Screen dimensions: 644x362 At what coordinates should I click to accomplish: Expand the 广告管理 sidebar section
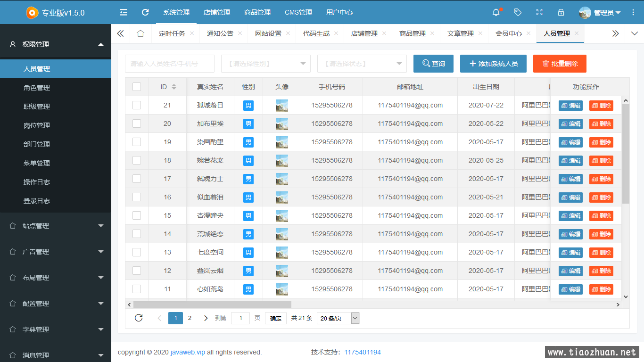(55, 252)
